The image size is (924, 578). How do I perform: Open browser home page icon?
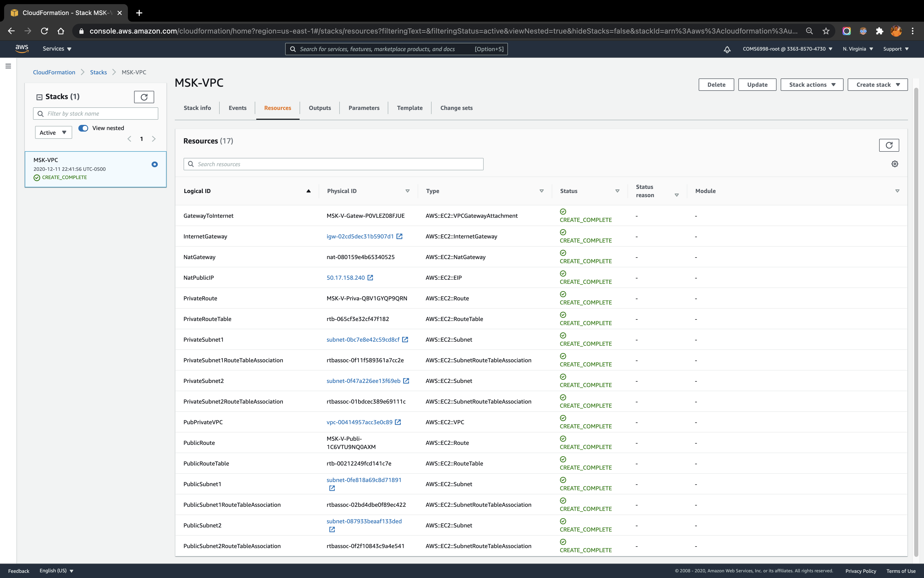tap(61, 31)
